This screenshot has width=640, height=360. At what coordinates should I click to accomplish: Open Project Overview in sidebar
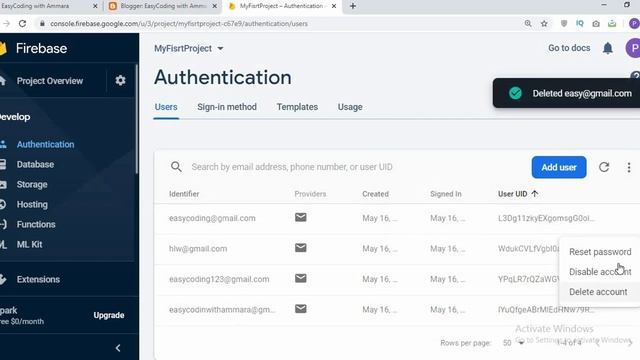50,81
